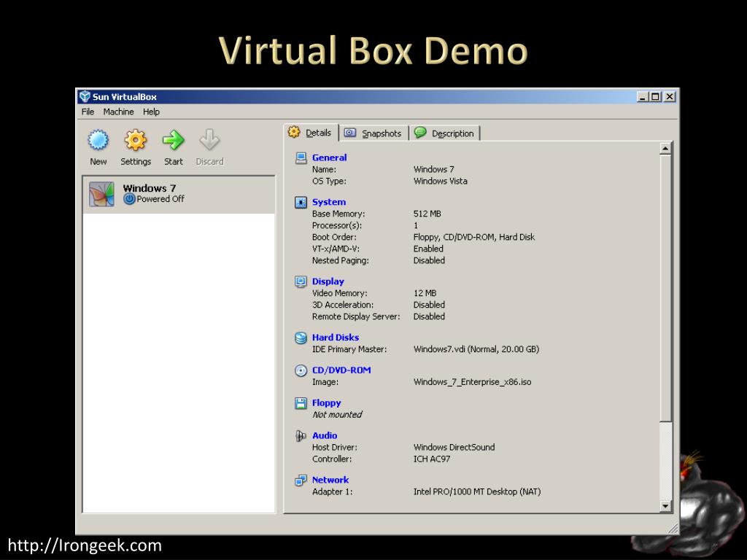Open the File menu
The image size is (747, 560).
point(88,112)
